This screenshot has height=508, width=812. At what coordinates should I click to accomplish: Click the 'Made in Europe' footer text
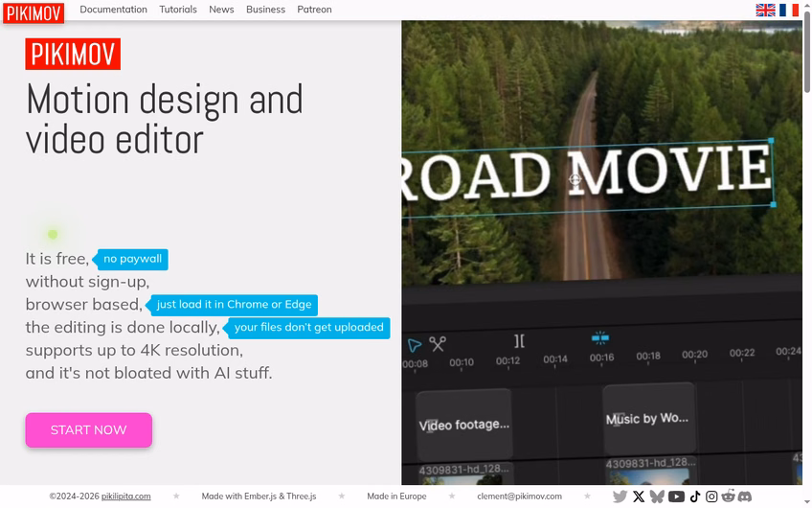(396, 496)
